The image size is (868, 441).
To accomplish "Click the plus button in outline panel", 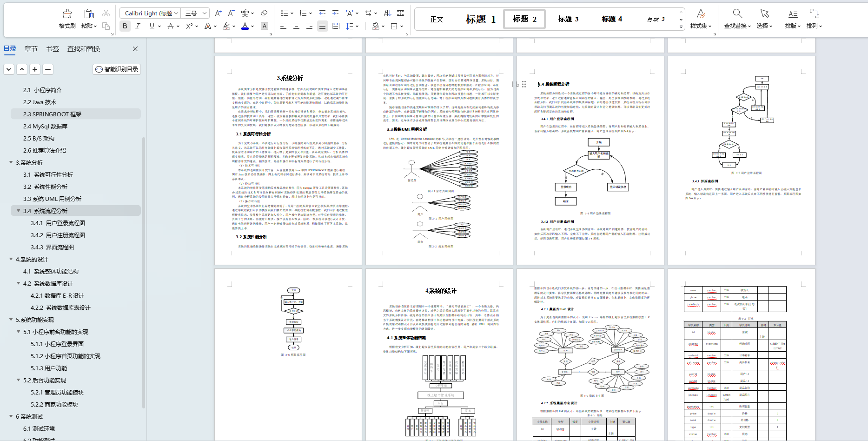I will [35, 69].
